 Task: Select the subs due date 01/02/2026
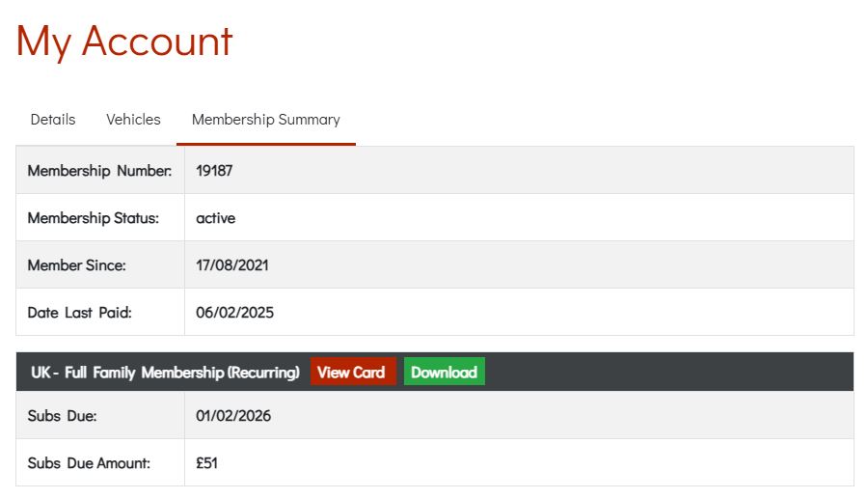pos(233,416)
